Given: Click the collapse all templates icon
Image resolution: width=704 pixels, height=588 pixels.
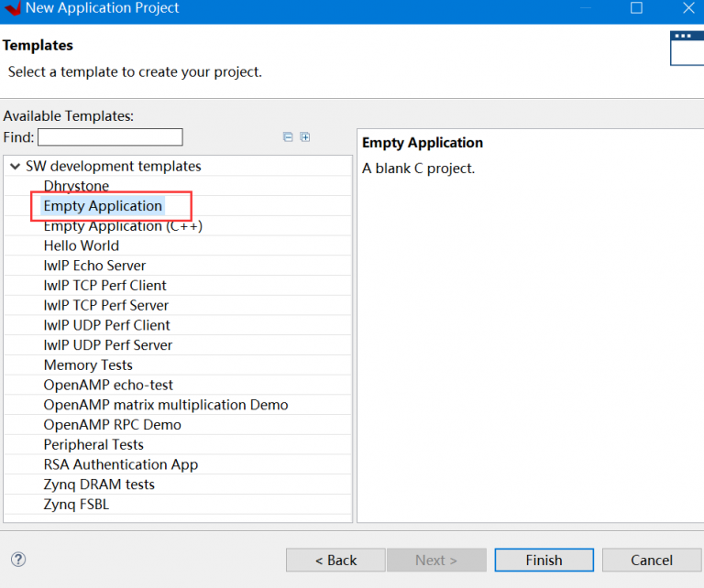Looking at the screenshot, I should tap(288, 137).
